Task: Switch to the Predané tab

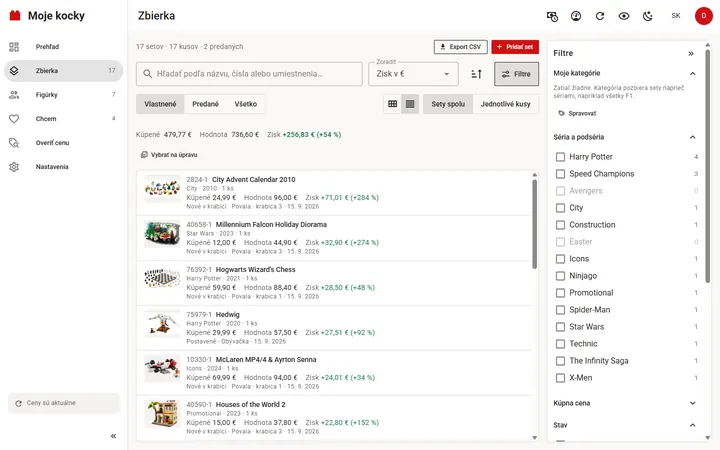Action: click(205, 104)
